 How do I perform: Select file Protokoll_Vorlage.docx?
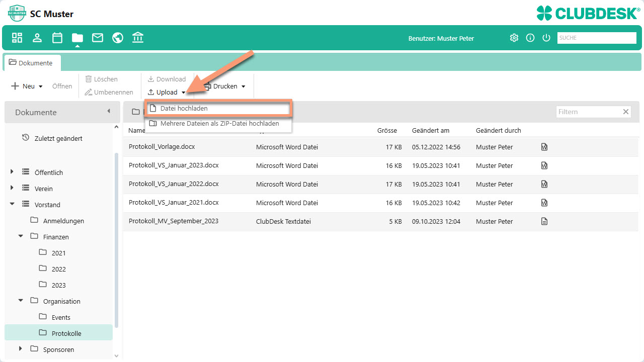pos(162,147)
